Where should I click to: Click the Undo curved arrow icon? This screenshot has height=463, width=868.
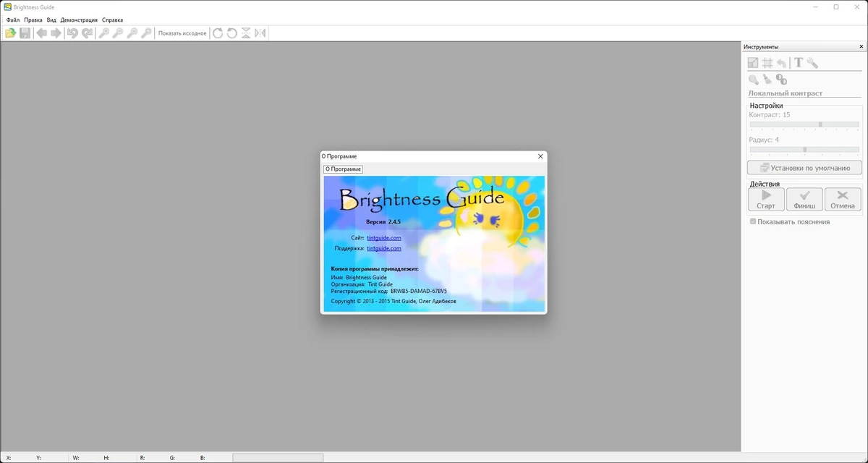click(72, 33)
